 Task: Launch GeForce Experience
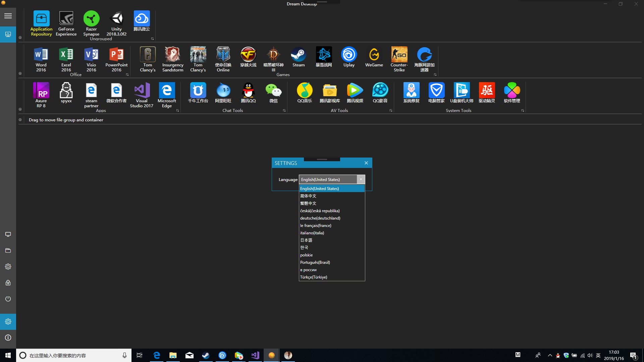point(66,23)
